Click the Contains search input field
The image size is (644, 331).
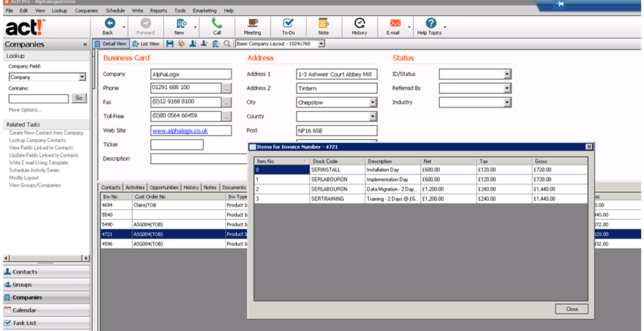[39, 99]
